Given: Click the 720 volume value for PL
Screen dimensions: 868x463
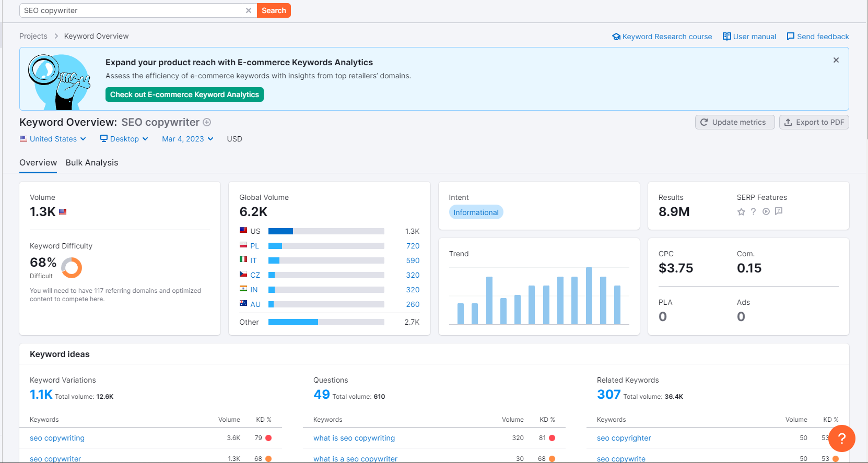Looking at the screenshot, I should pyautogui.click(x=413, y=246).
